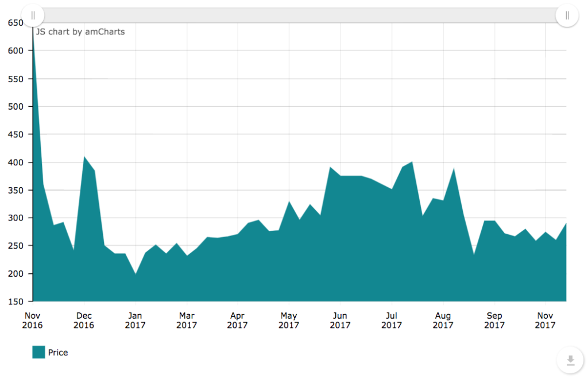Select the December 2016 price peak point

(x=84, y=156)
